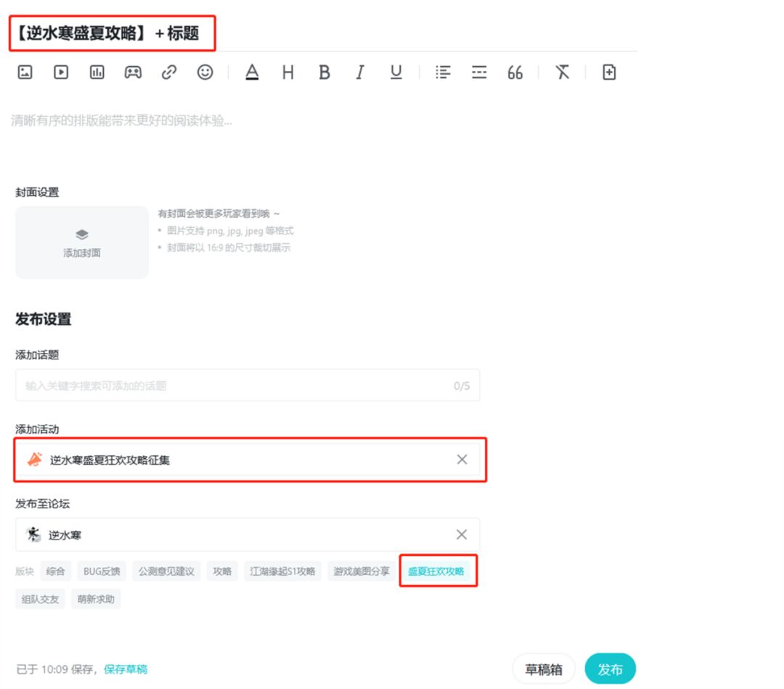
Task: Click into the article body editor
Action: [x=324, y=121]
